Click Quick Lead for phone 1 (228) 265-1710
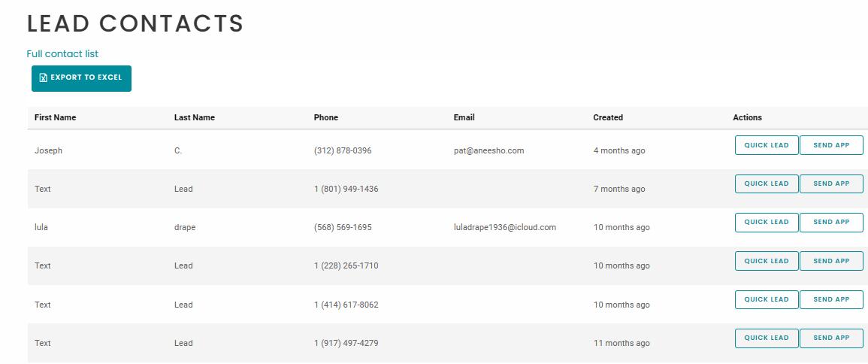The image size is (868, 364). click(766, 261)
